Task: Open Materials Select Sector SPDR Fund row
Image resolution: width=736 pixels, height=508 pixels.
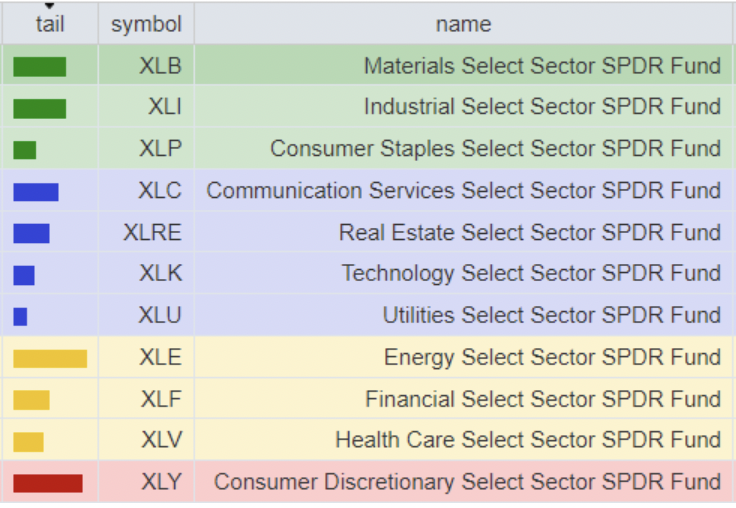Action: [x=541, y=66]
